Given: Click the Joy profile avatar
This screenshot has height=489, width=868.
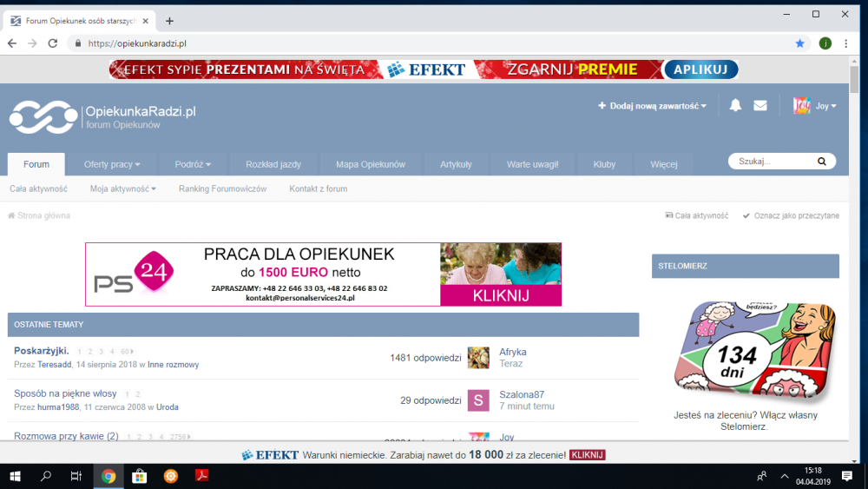Looking at the screenshot, I should (801, 105).
